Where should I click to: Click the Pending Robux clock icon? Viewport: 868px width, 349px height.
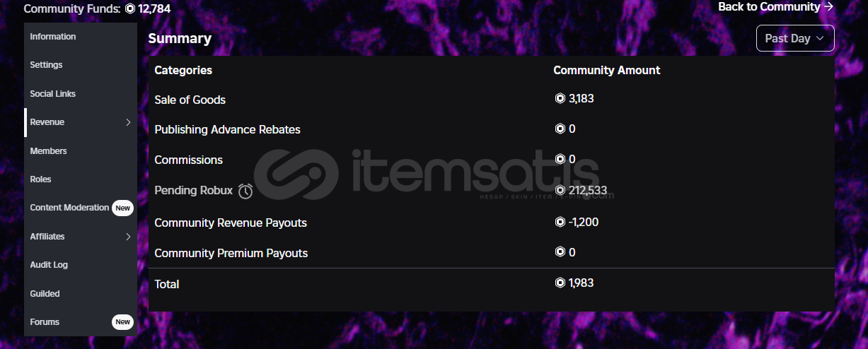click(245, 191)
